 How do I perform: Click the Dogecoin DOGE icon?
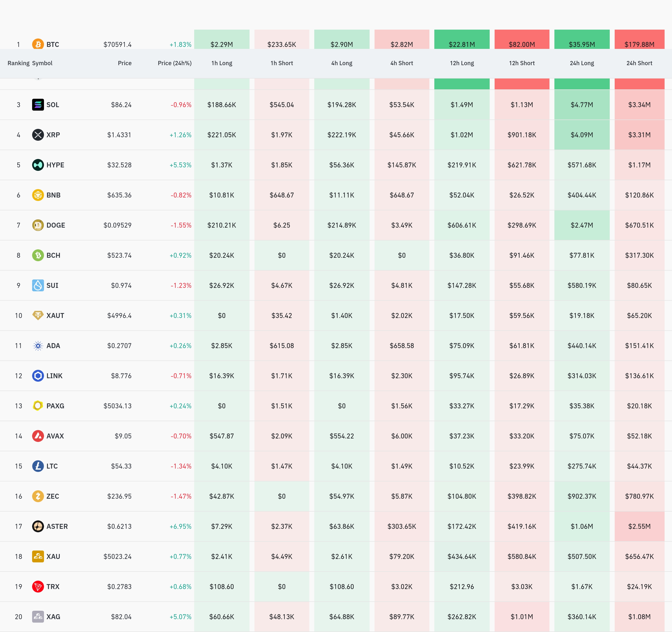[38, 225]
